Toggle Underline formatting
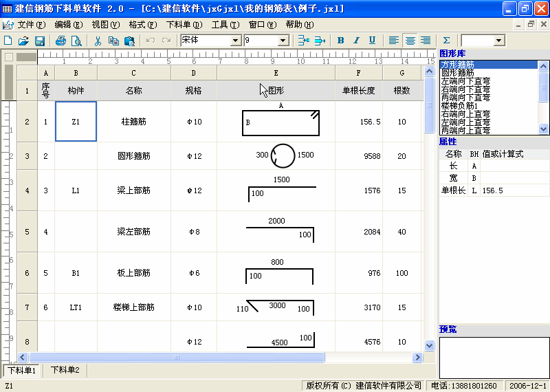 point(372,41)
